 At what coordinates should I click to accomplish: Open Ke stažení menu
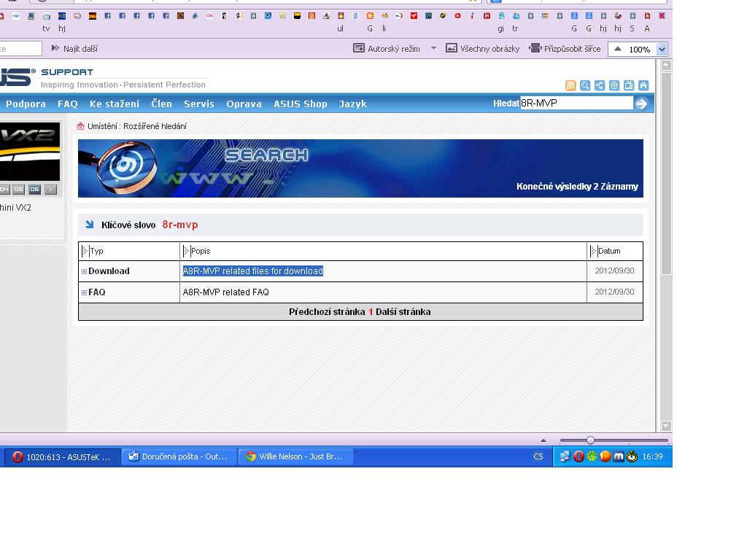click(x=115, y=104)
